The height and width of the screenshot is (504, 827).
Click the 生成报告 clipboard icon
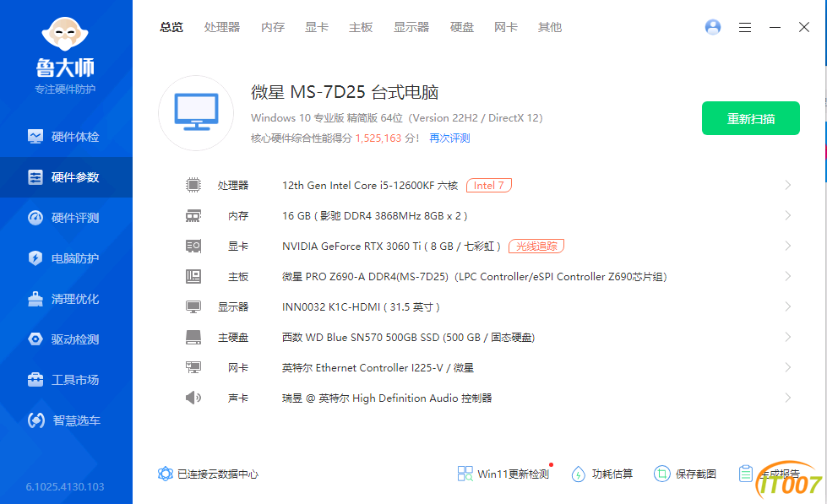[x=745, y=474]
